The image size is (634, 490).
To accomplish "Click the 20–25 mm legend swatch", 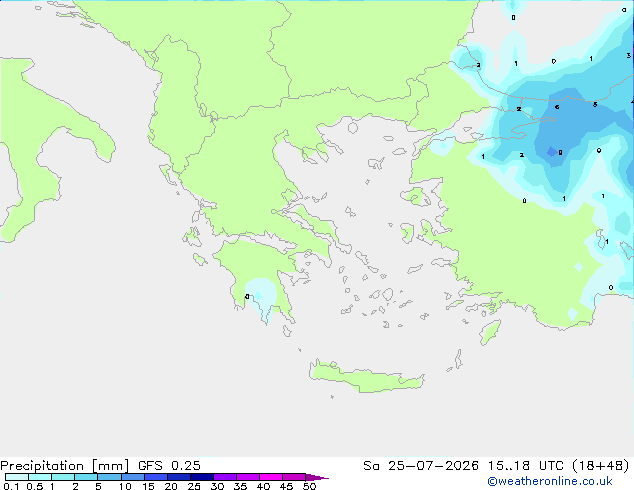I will click(179, 477).
